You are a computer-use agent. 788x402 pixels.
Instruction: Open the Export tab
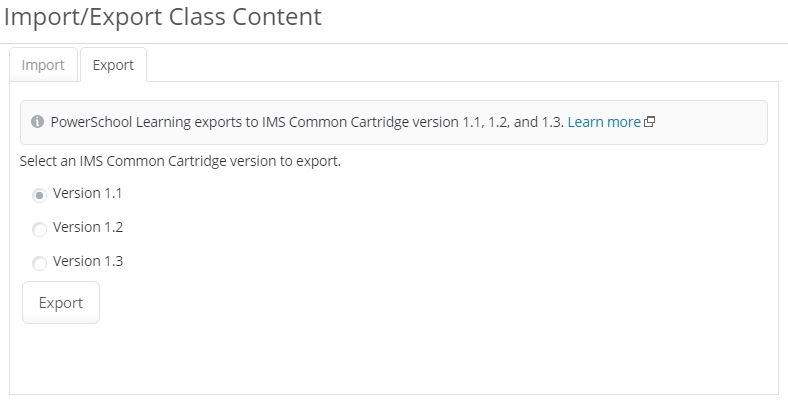(113, 65)
